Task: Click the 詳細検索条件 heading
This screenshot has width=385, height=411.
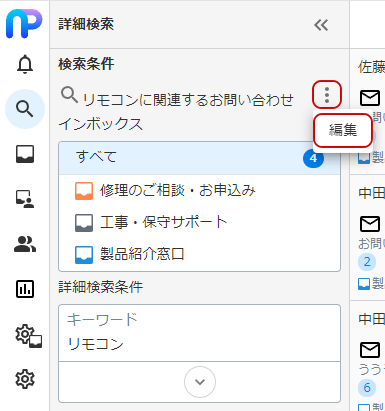Action: tap(101, 287)
